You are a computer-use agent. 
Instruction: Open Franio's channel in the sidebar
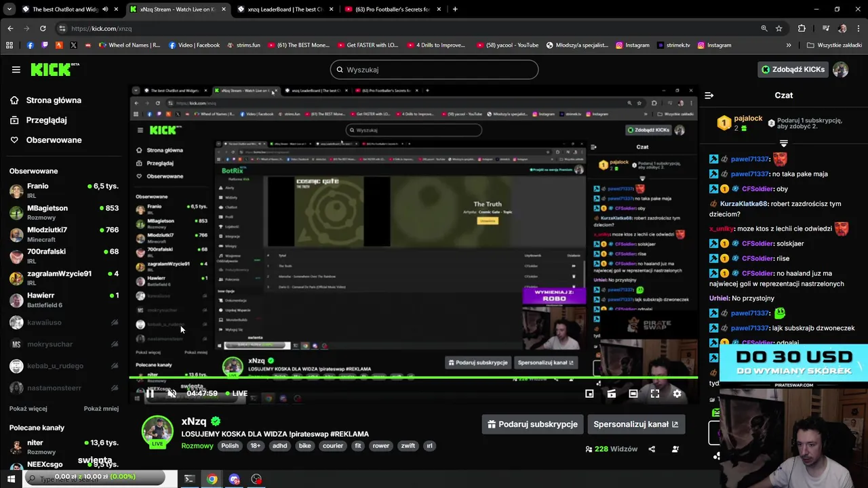[x=64, y=190]
